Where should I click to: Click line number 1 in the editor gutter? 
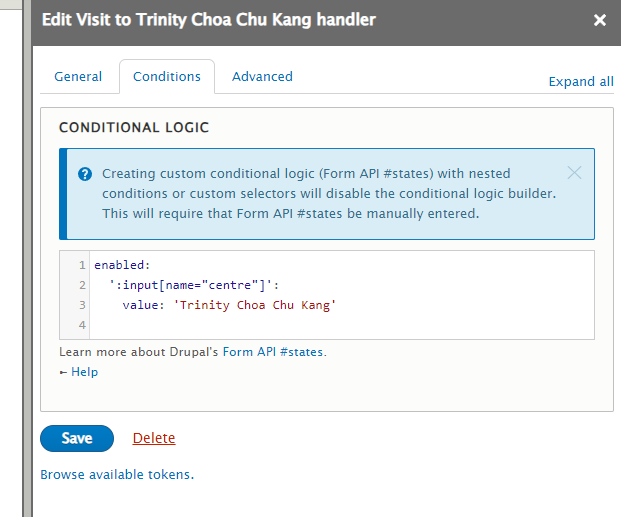click(82, 265)
